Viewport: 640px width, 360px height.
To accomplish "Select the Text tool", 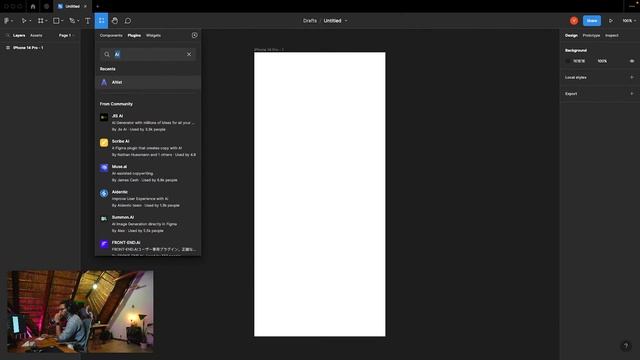I will (x=87, y=20).
